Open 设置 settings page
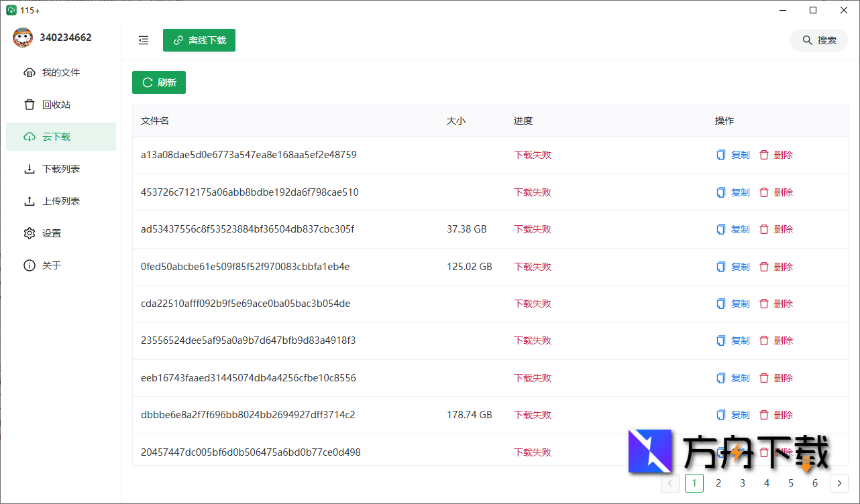This screenshot has width=860, height=504. click(51, 233)
